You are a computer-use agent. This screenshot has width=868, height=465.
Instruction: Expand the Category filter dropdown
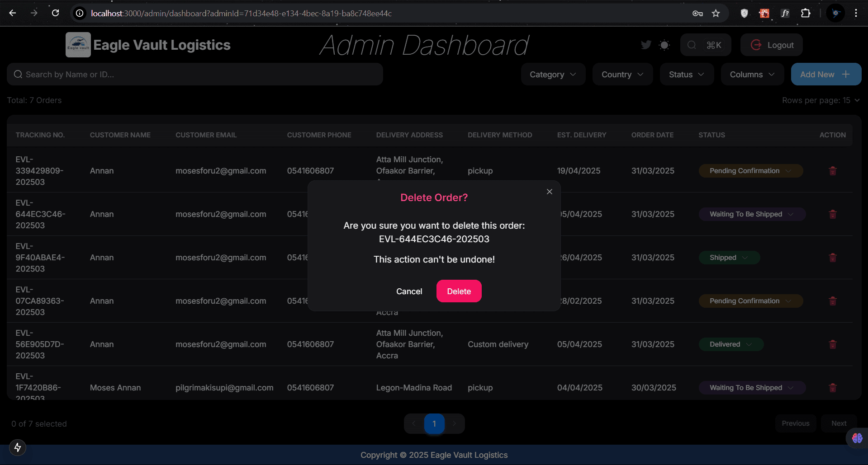[x=553, y=75]
